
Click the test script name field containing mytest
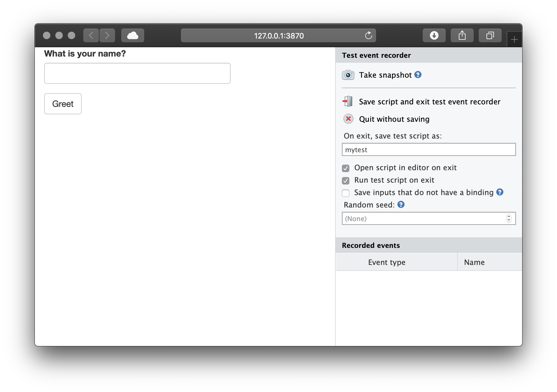coord(428,150)
